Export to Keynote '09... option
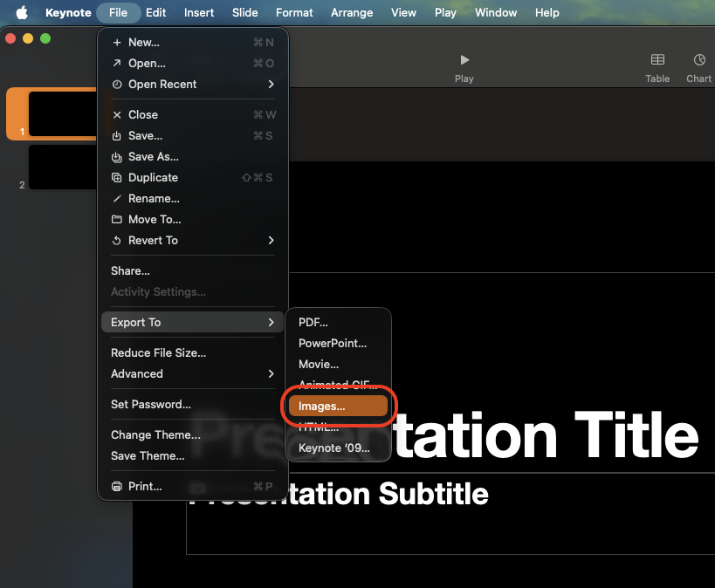The height and width of the screenshot is (588, 715). tap(338, 448)
